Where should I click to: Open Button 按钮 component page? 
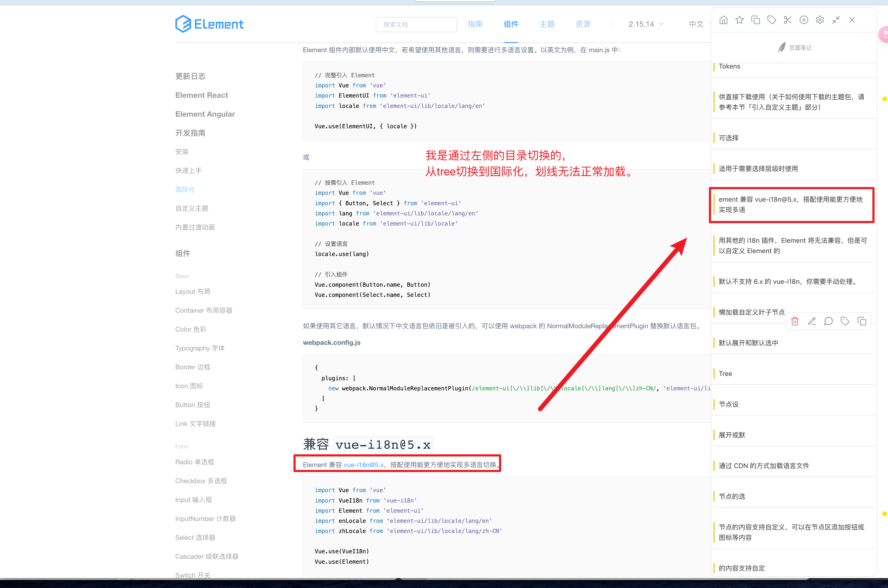[193, 405]
